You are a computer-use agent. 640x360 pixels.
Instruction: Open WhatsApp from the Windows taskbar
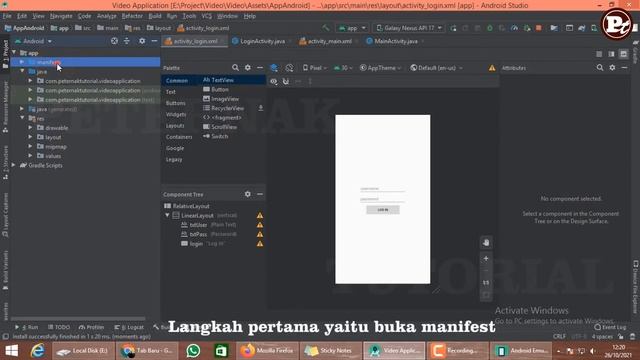pyautogui.click(x=193, y=351)
